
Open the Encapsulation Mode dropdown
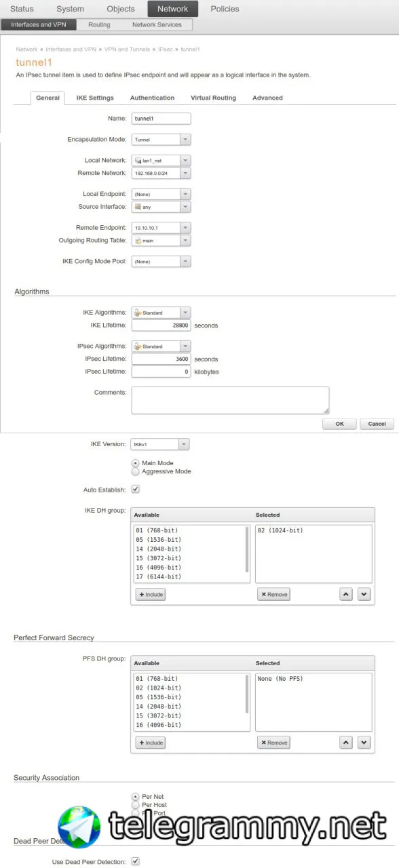coord(161,140)
